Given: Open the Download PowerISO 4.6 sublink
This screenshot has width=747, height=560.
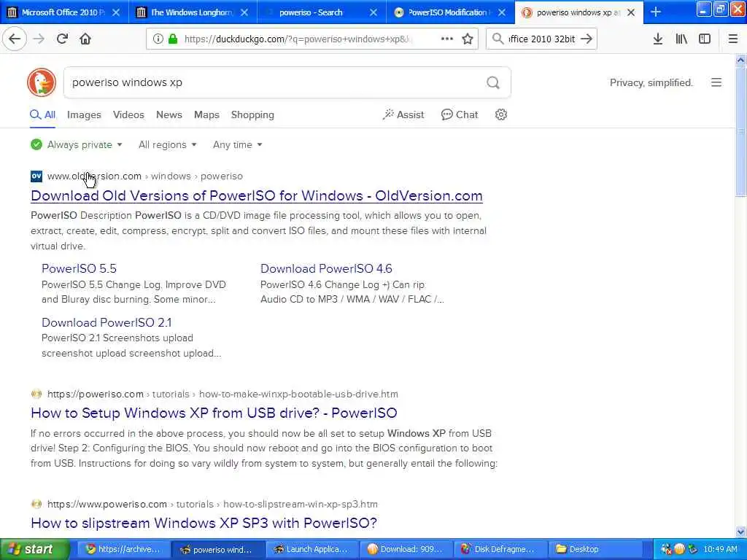Looking at the screenshot, I should 326,268.
